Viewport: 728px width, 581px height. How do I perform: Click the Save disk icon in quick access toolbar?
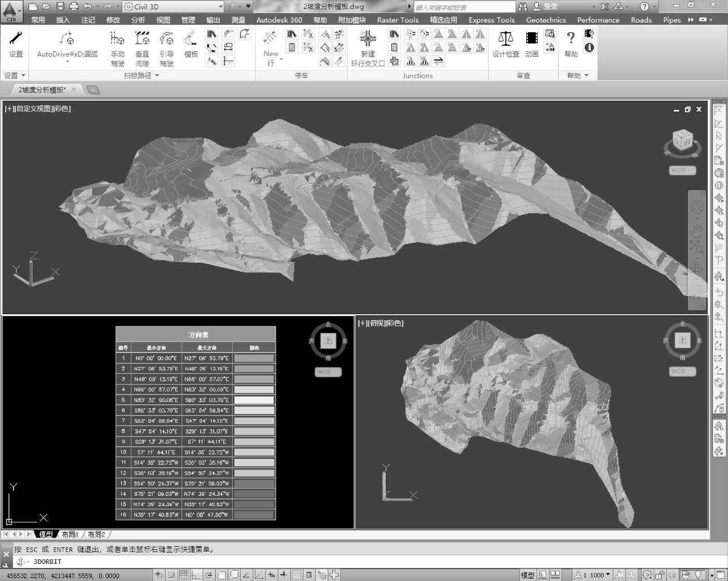tap(60, 6)
